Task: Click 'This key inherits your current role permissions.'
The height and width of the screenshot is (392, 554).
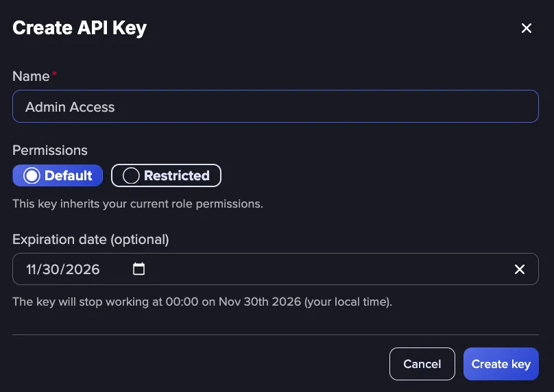Action: point(138,204)
